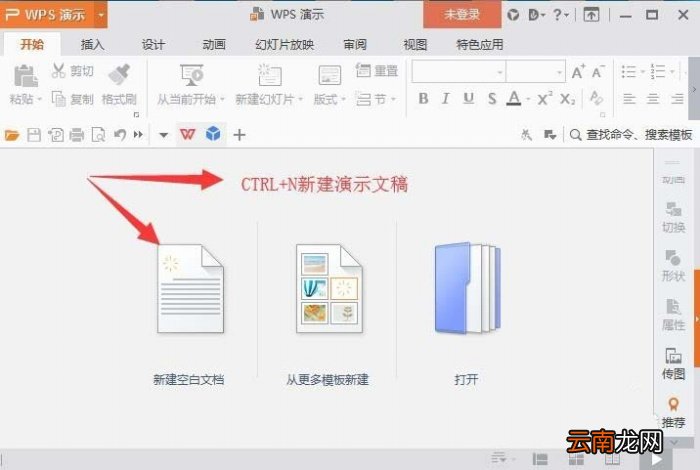Click the Reset (重置) button
Screen dimensions: 700x470
pos(377,71)
